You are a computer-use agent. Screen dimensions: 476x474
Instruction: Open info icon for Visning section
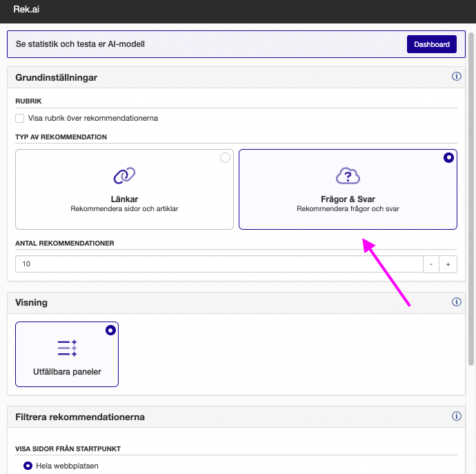pos(456,302)
